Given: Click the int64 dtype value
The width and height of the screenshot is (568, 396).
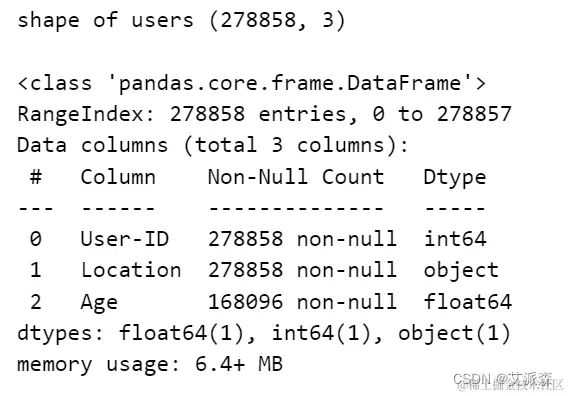Looking at the screenshot, I should tap(455, 239).
